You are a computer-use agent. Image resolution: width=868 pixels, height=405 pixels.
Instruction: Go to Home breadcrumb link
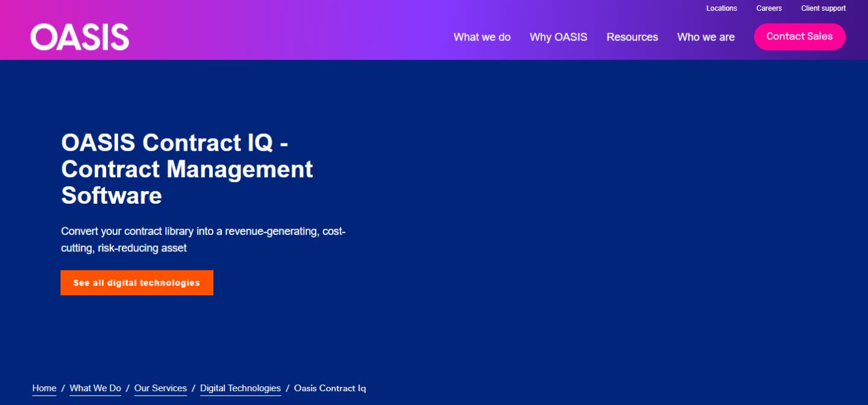(x=45, y=389)
